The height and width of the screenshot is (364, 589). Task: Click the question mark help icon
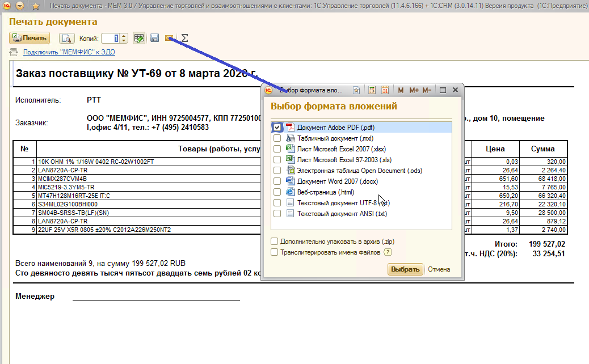point(388,253)
